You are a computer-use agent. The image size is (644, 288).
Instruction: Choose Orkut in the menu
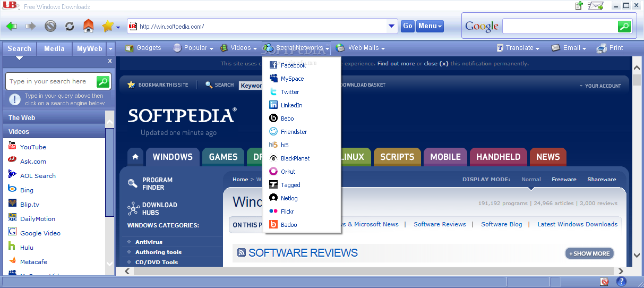coord(302,172)
